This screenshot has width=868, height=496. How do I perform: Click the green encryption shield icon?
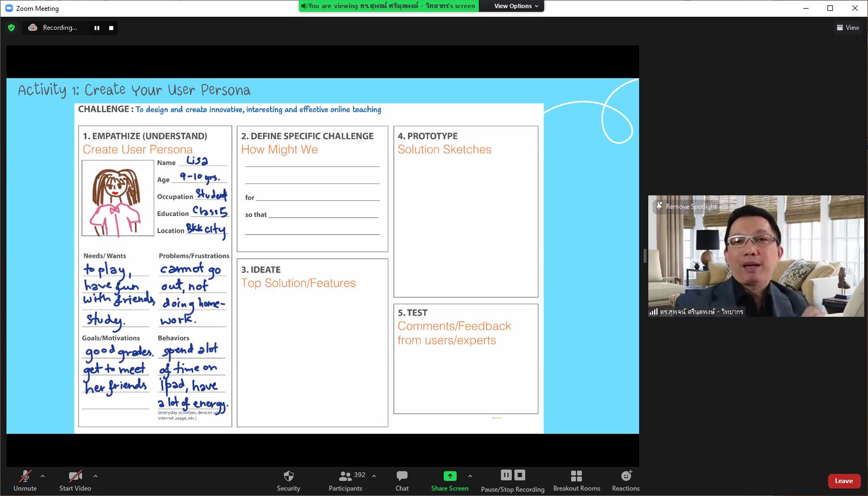(x=11, y=28)
